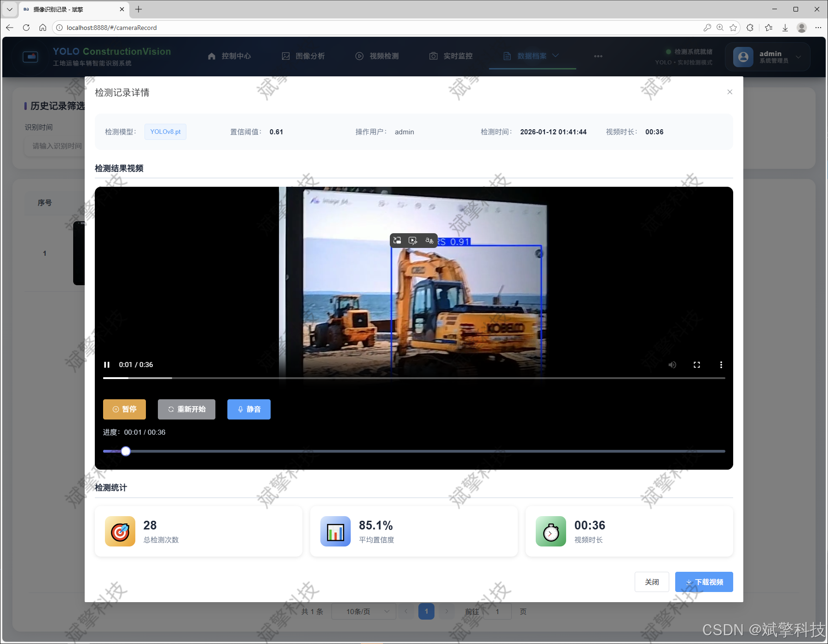Click the YOLOv8.pt model tag
Screen dimensions: 828x644
(165, 132)
